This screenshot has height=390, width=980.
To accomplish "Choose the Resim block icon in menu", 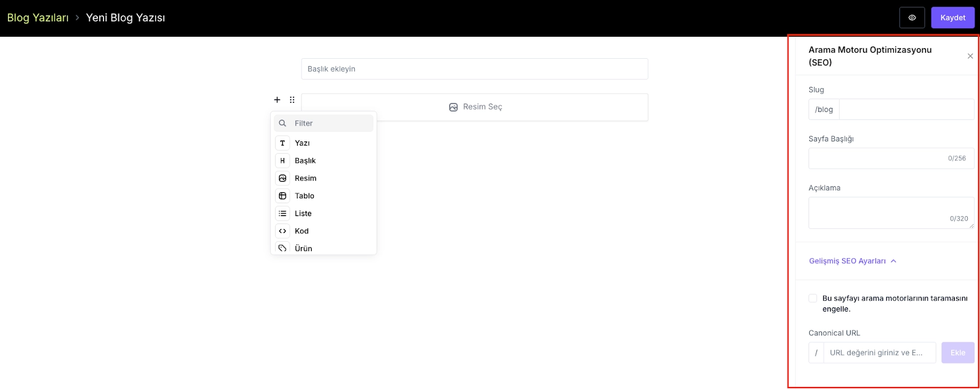I will (282, 178).
